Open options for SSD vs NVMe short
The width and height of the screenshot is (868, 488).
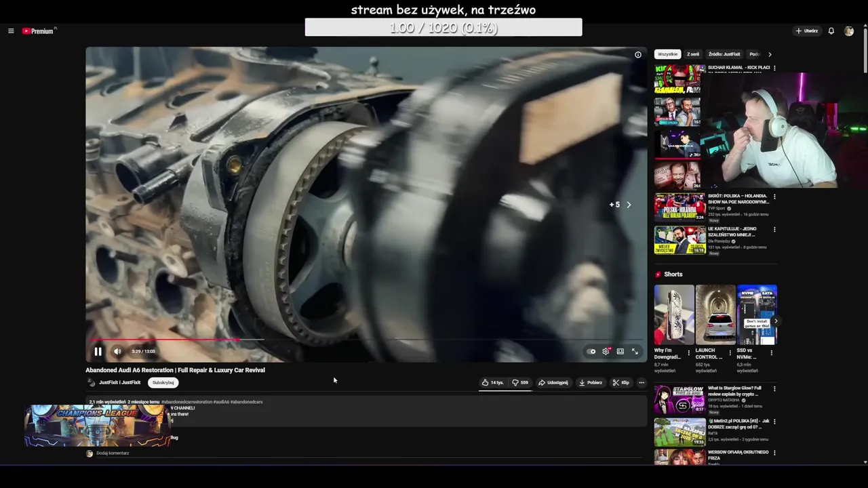(x=771, y=353)
